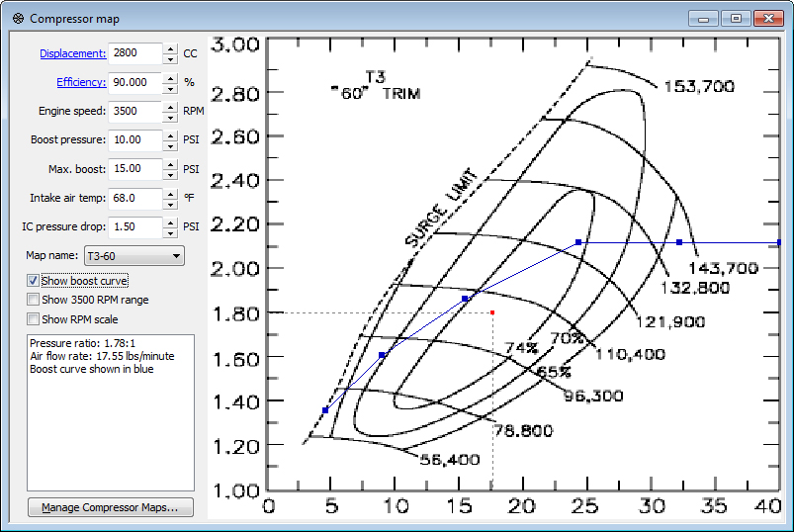This screenshot has width=794, height=532.
Task: Click Manage Compressor Maps button
Action: pos(111,507)
